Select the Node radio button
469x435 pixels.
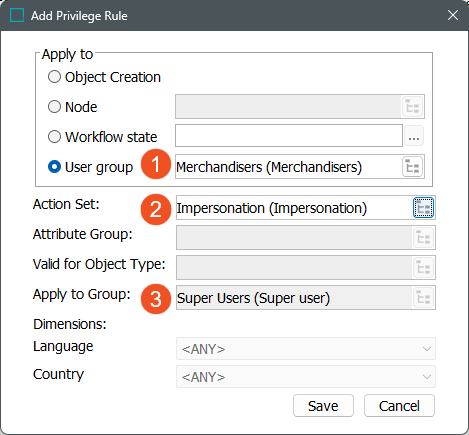54,107
